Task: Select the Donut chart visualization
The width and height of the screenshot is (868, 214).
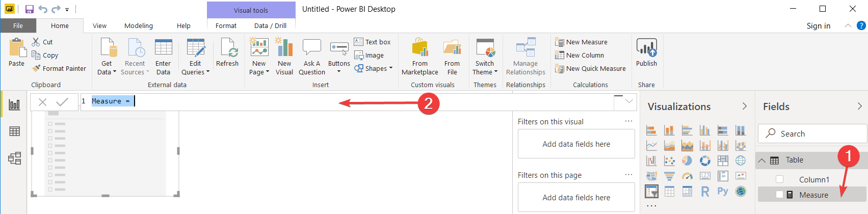Action: [705, 161]
